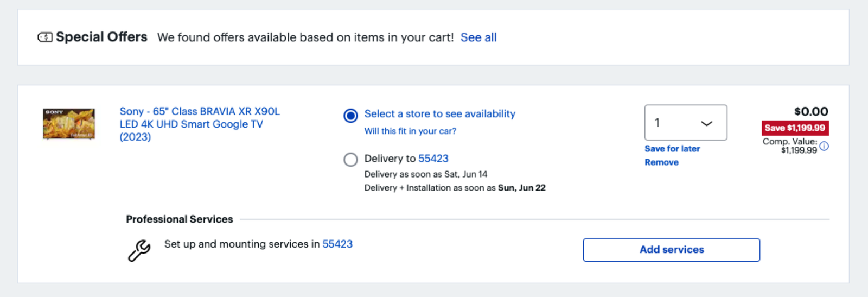Click the Add services button
Viewport: 868px width, 297px height.
pyautogui.click(x=672, y=250)
